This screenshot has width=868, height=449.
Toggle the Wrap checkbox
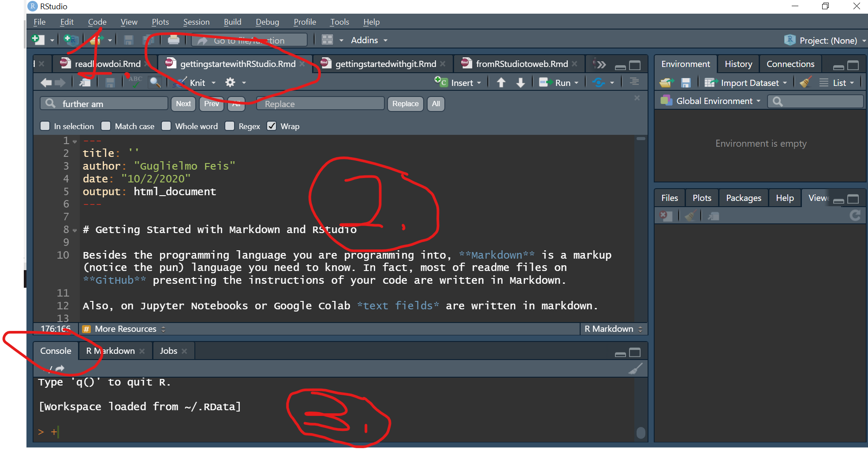(272, 126)
